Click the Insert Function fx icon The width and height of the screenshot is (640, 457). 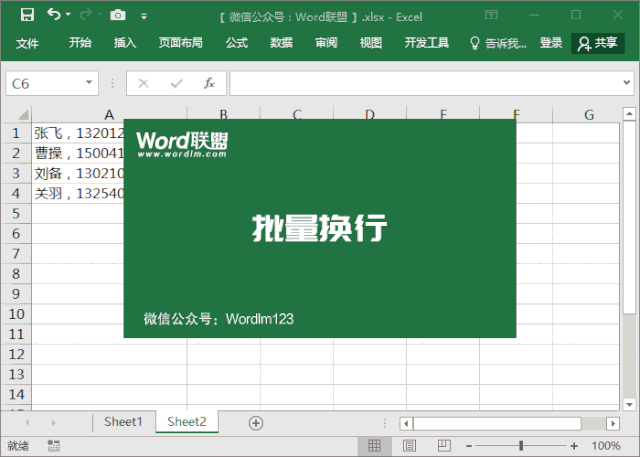[209, 83]
